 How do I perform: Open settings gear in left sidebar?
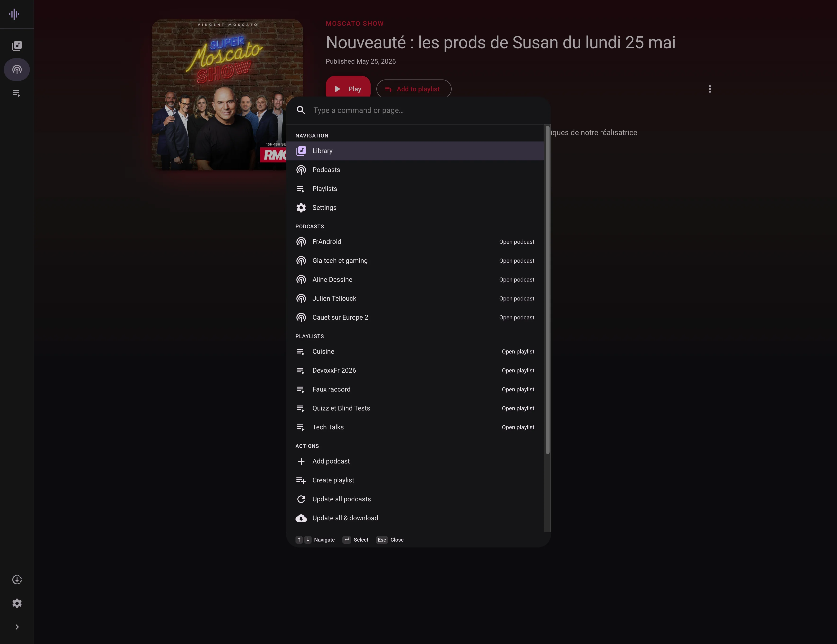pos(17,603)
